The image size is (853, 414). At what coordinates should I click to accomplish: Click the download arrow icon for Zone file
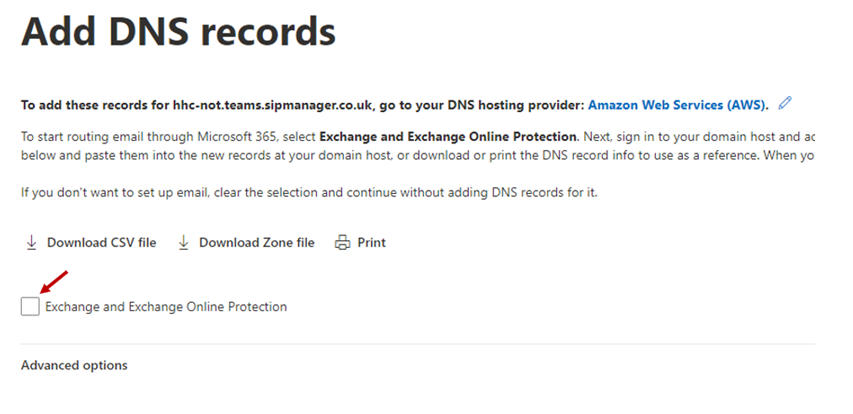tap(184, 243)
